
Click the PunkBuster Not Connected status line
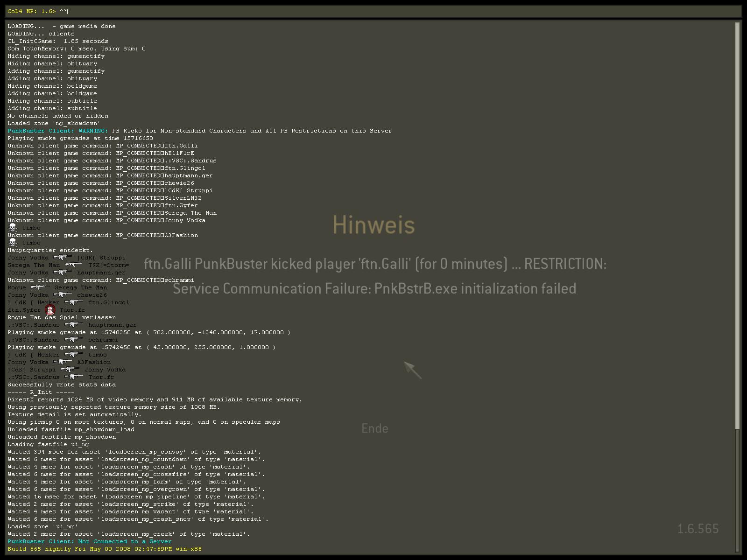pyautogui.click(x=90, y=541)
